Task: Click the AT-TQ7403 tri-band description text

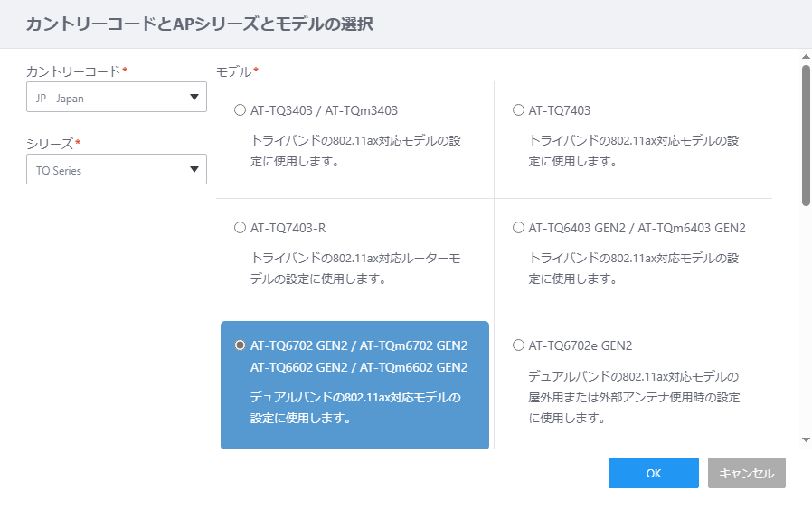Action: [x=633, y=151]
